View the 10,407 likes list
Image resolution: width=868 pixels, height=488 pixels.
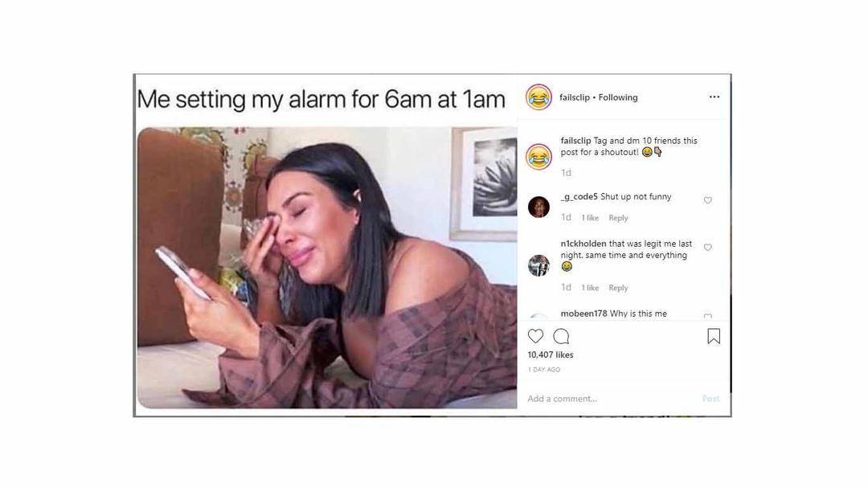click(x=551, y=355)
